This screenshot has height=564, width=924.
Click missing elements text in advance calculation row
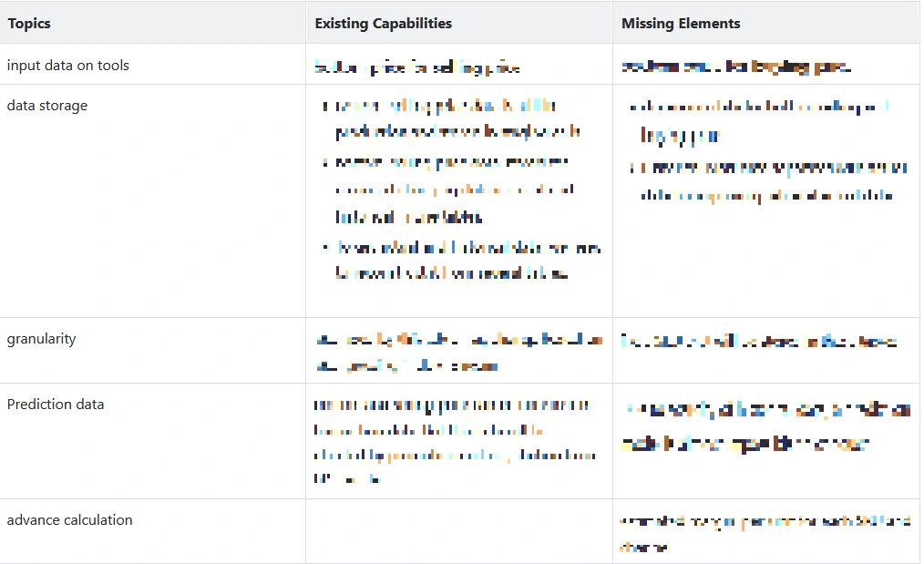click(x=764, y=534)
